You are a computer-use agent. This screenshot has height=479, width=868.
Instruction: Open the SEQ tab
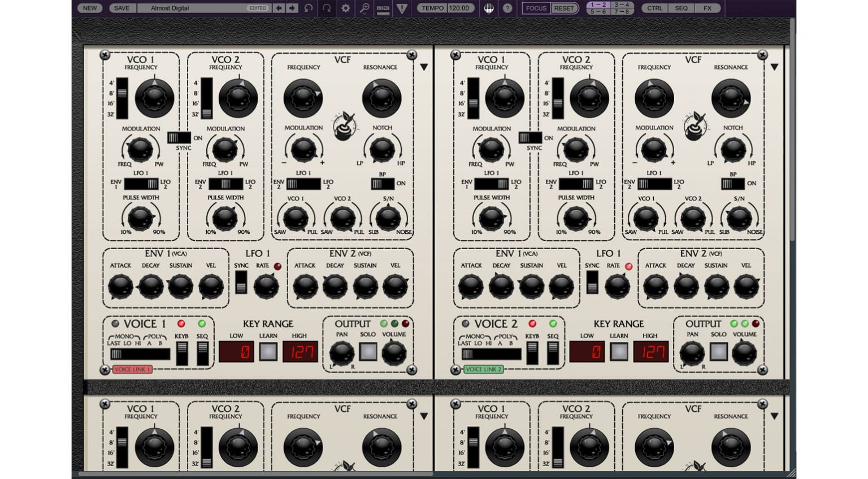pyautogui.click(x=681, y=8)
